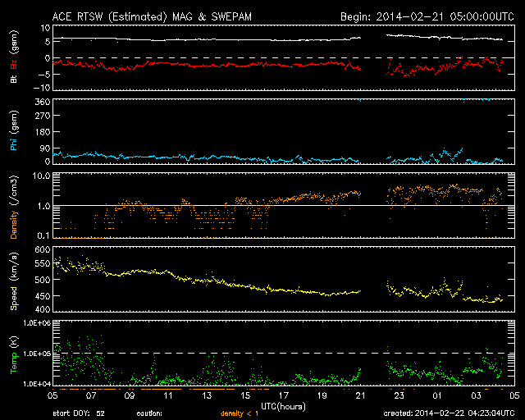525x420 pixels.
Task: Click the created timestamp at bottom right
Action: [452, 414]
